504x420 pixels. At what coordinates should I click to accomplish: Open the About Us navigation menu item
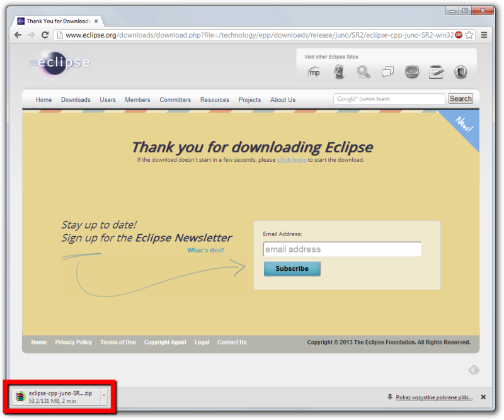pyautogui.click(x=282, y=99)
